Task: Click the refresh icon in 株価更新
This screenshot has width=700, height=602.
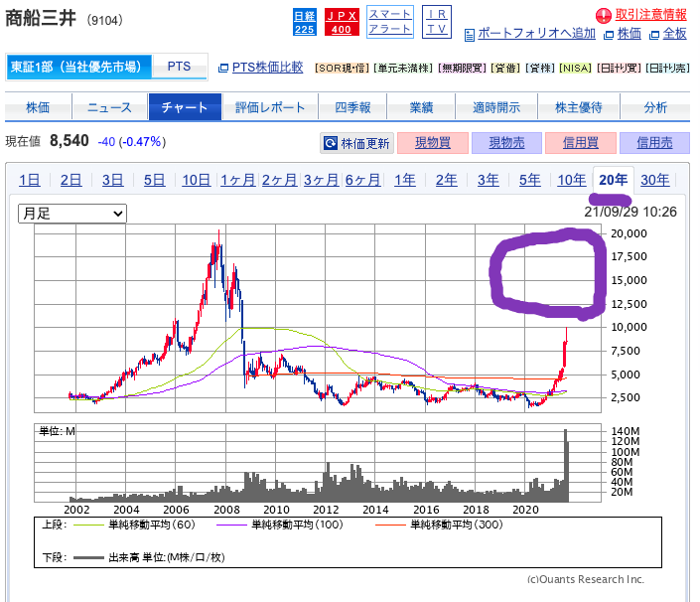Action: (331, 143)
